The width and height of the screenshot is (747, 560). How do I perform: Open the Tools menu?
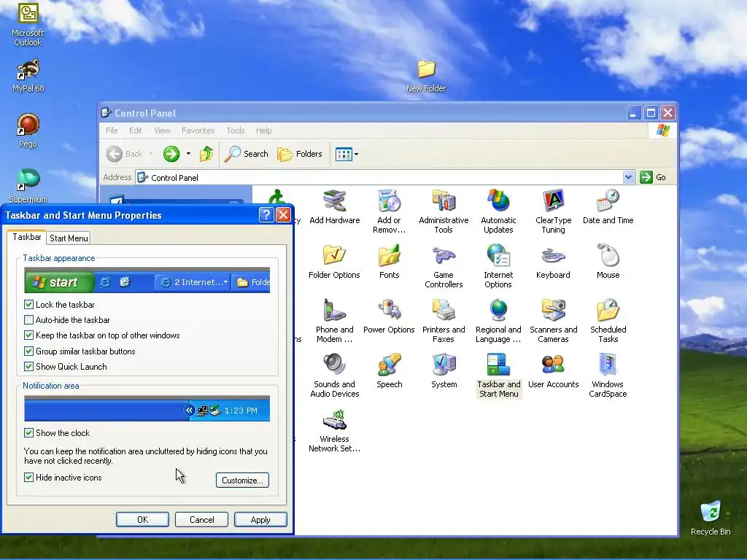coord(236,131)
